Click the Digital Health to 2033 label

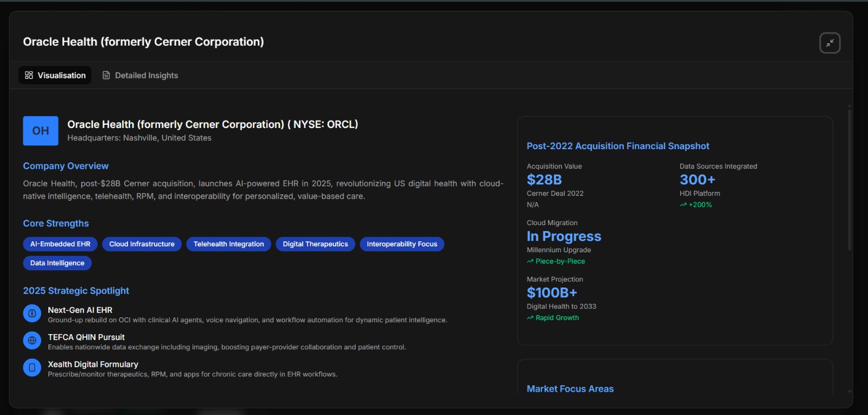pyautogui.click(x=561, y=307)
